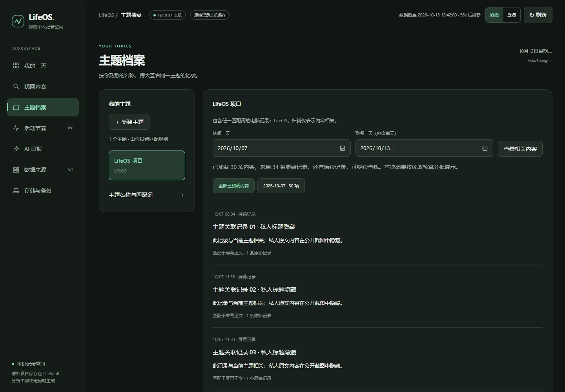Click the 找回内容 search magnifier icon

pos(16,86)
